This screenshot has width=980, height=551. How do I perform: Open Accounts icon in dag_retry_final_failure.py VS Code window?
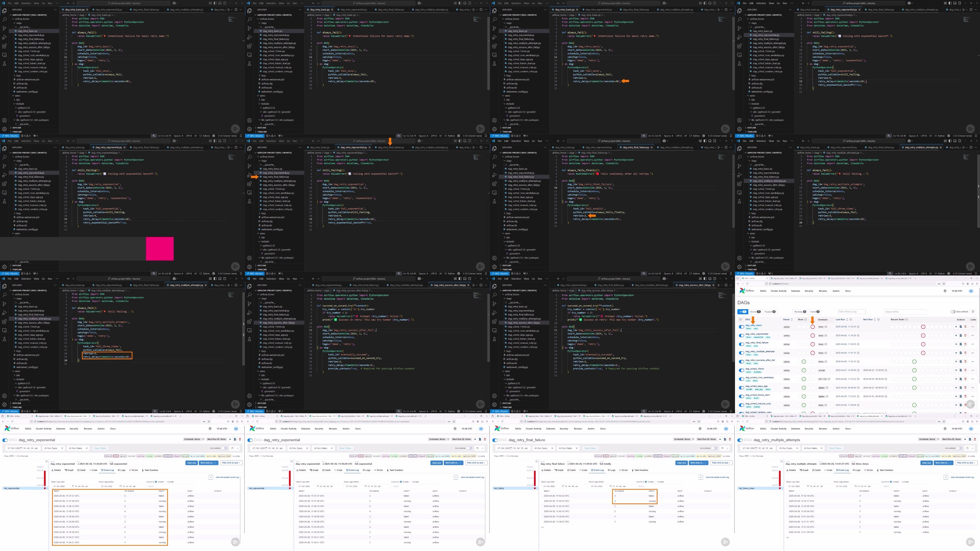coord(495,258)
